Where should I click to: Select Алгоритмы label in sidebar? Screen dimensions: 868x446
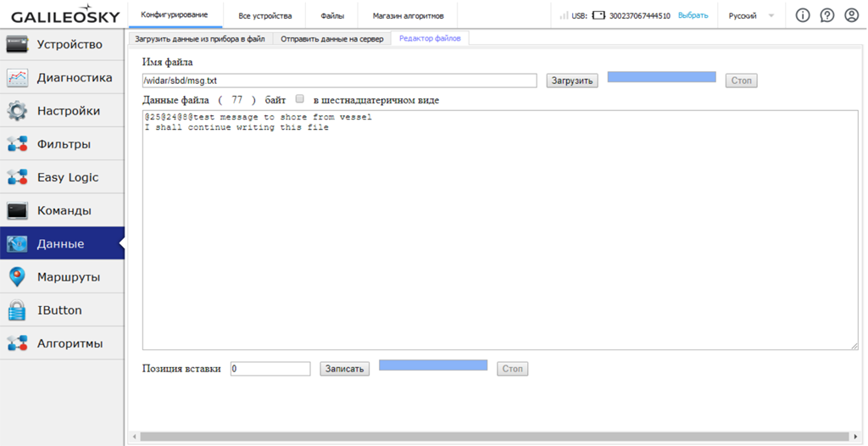coord(70,343)
